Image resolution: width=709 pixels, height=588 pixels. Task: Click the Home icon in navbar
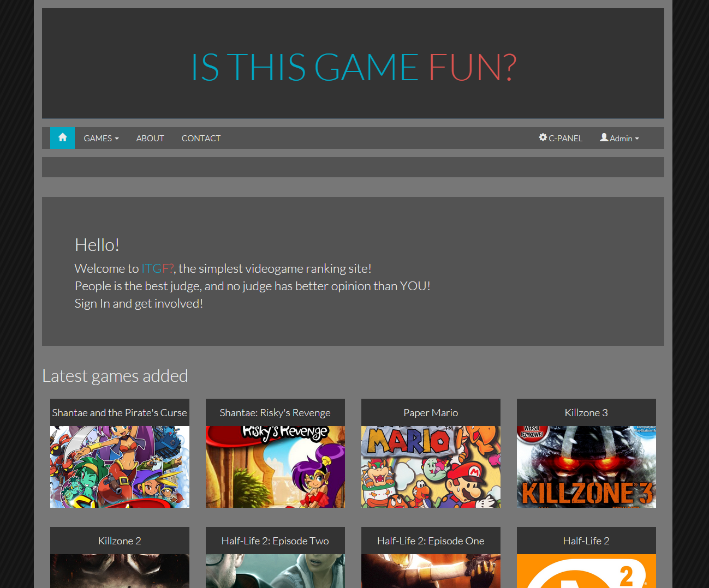coord(62,138)
